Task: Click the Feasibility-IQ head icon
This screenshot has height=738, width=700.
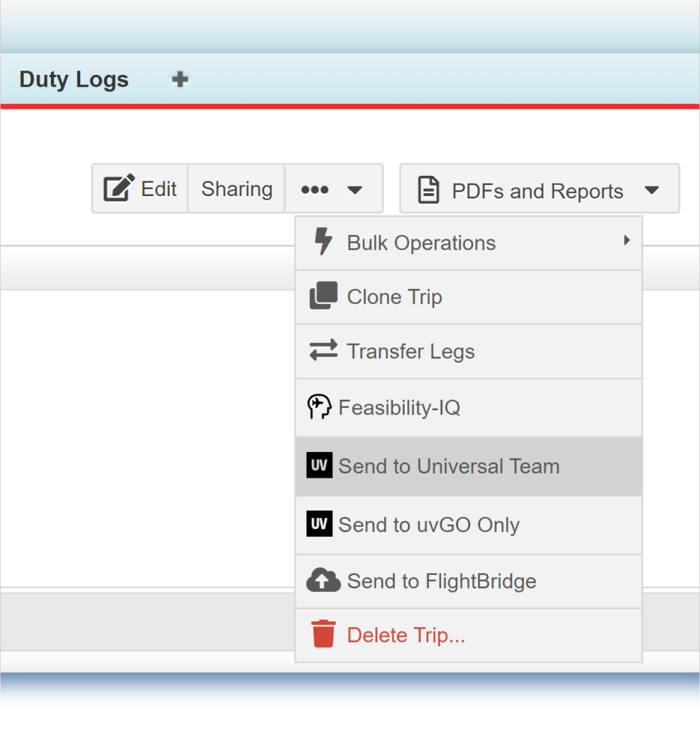Action: [319, 407]
